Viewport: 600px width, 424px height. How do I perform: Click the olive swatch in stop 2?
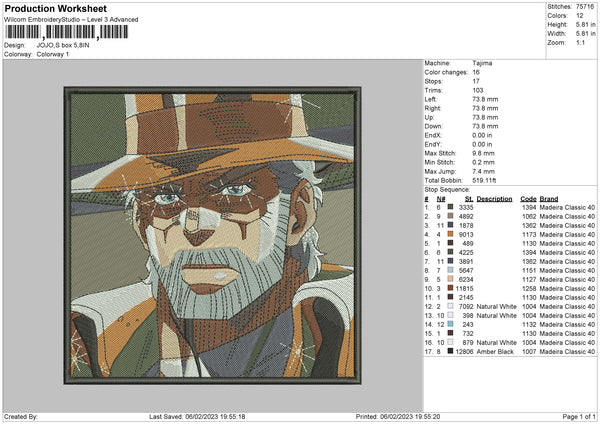(451, 217)
